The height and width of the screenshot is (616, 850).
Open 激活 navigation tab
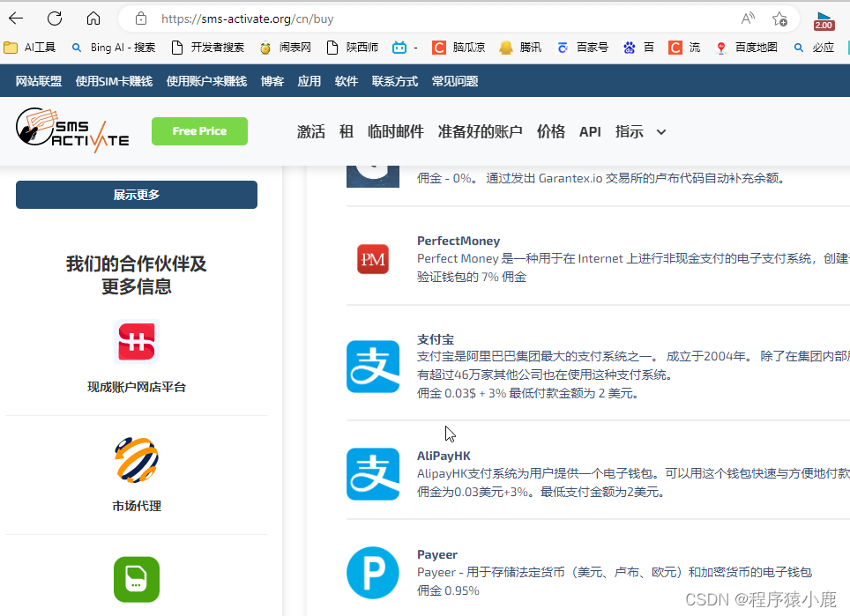311,131
